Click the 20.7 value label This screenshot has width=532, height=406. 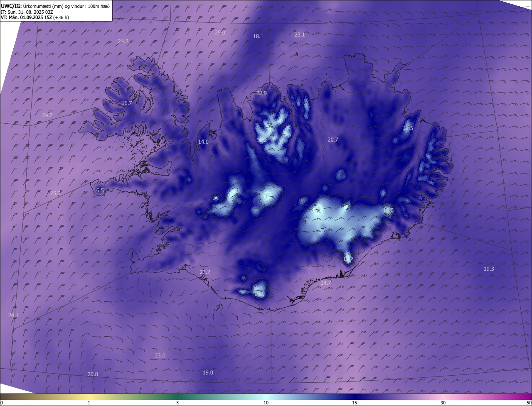pos(333,139)
